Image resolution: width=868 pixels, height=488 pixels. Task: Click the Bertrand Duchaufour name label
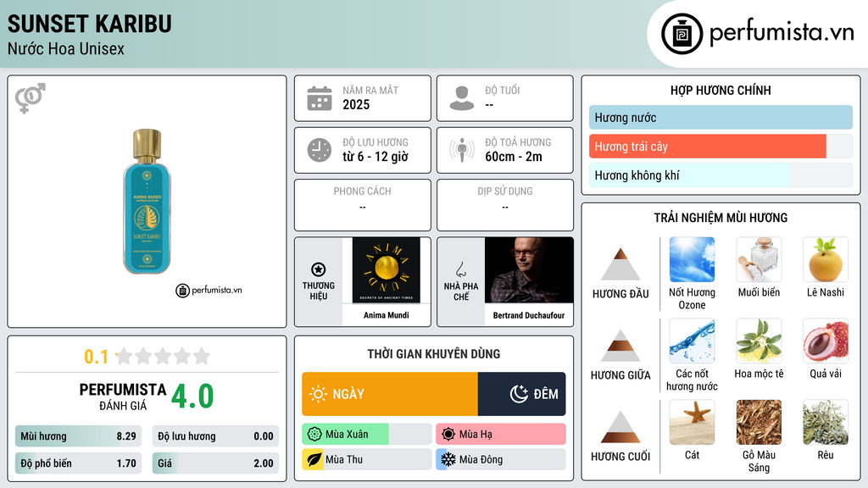coord(529,315)
